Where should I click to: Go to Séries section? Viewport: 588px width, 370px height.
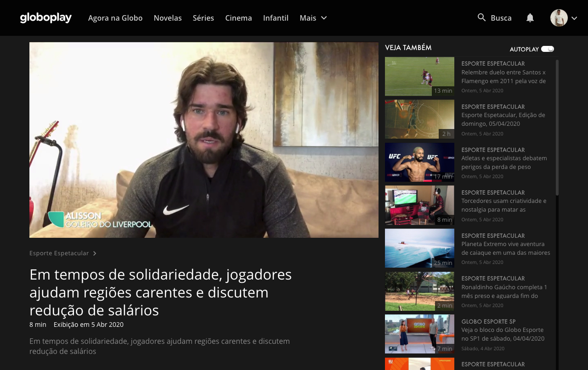pyautogui.click(x=204, y=18)
